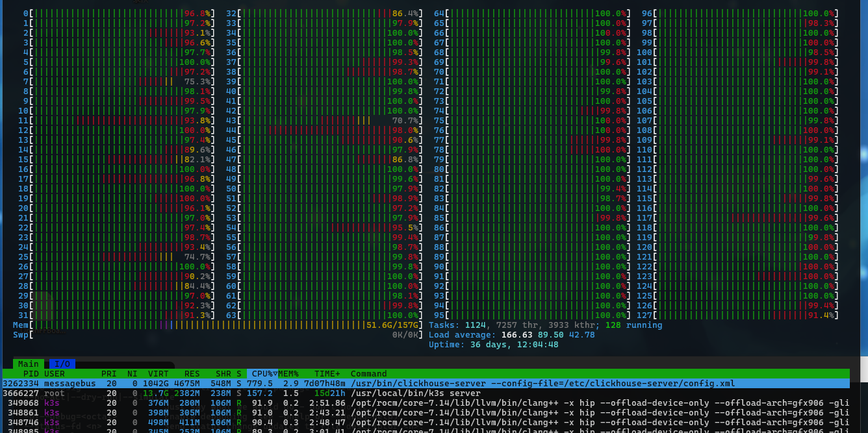Switch to the I/O tab

62,364
